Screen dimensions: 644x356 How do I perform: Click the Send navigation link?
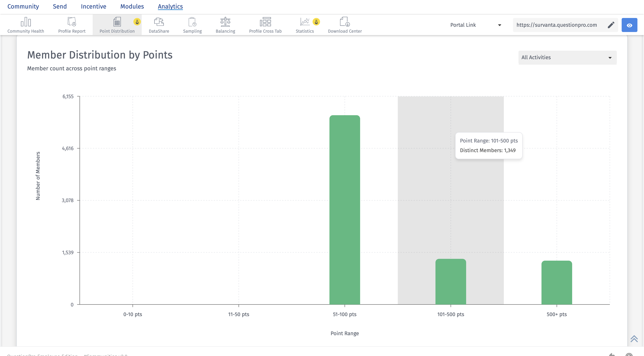(60, 6)
